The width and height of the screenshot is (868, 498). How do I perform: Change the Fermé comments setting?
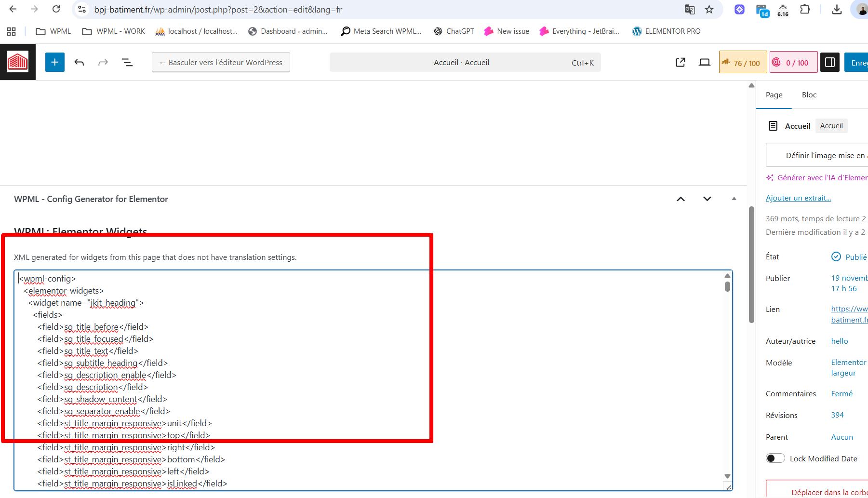tap(841, 393)
